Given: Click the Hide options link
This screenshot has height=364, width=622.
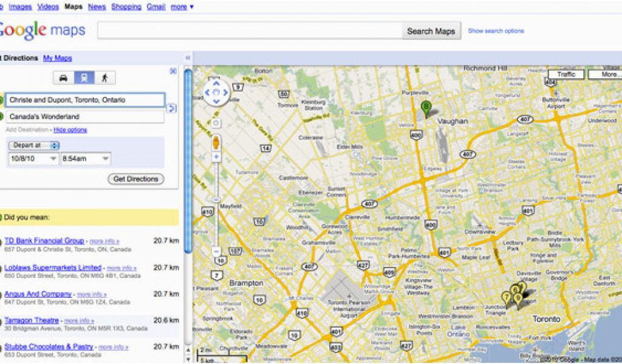Looking at the screenshot, I should (x=70, y=130).
